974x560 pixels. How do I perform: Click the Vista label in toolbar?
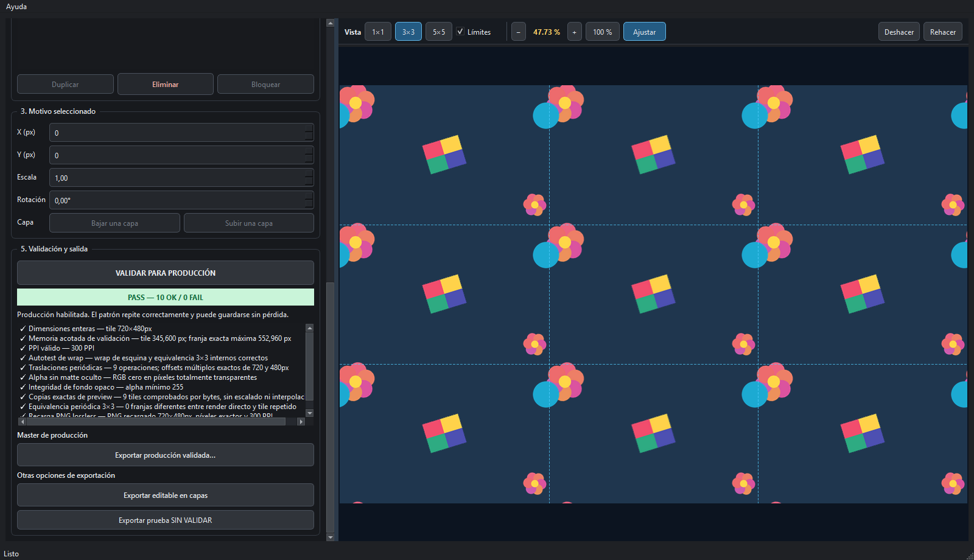(x=352, y=32)
